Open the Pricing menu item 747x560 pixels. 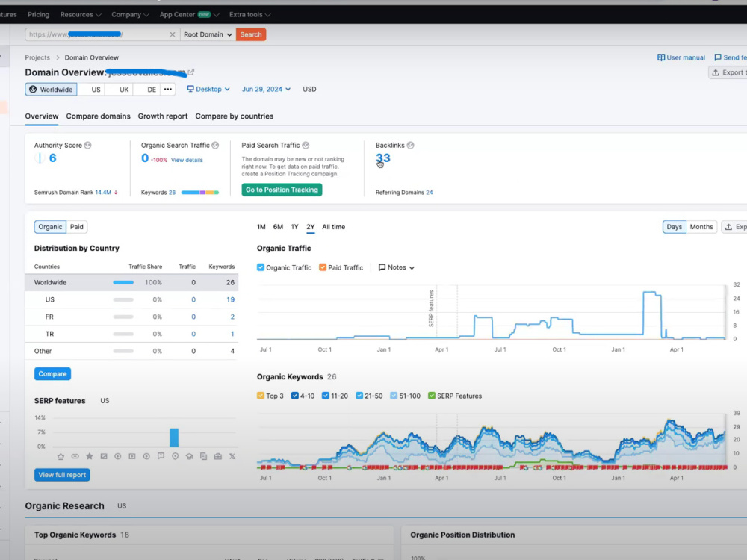click(39, 15)
